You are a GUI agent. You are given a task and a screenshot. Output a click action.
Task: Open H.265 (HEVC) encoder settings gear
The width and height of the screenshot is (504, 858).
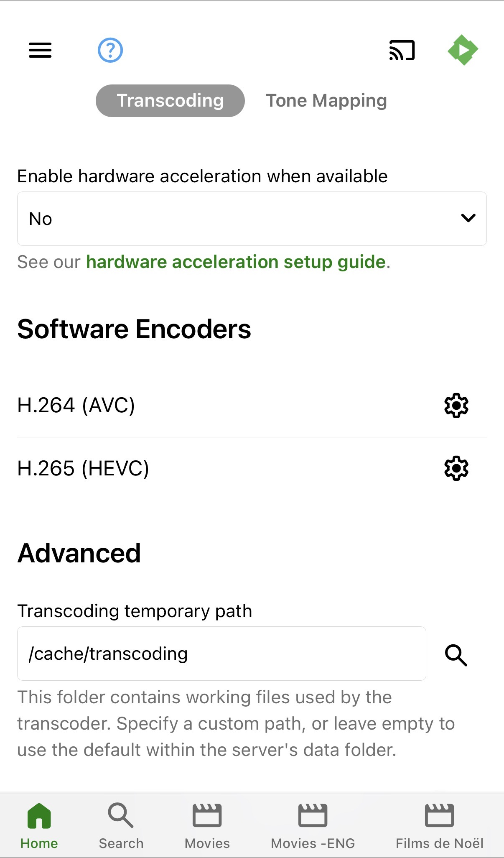coord(456,468)
